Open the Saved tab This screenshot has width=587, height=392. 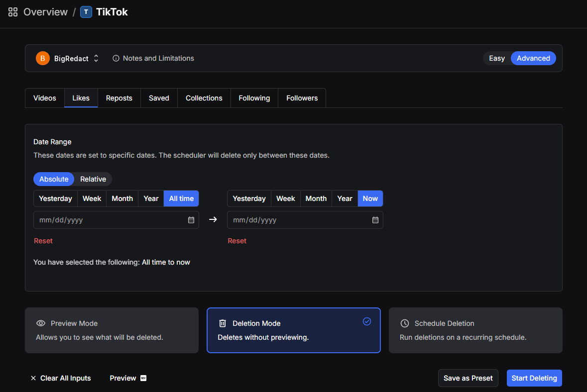[159, 98]
